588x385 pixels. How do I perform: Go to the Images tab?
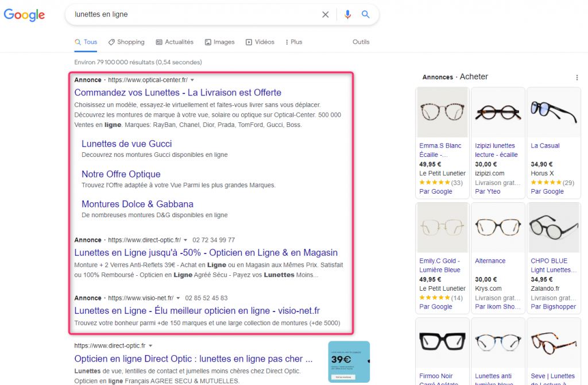[220, 42]
